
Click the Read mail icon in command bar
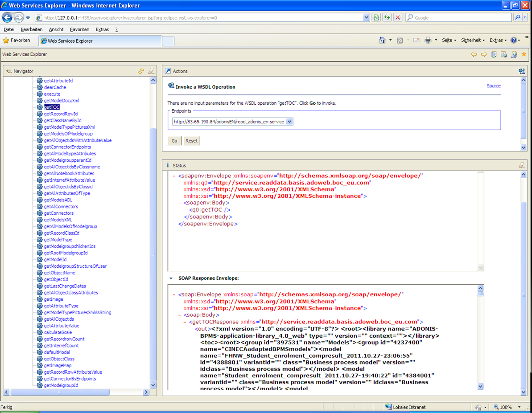click(x=417, y=41)
